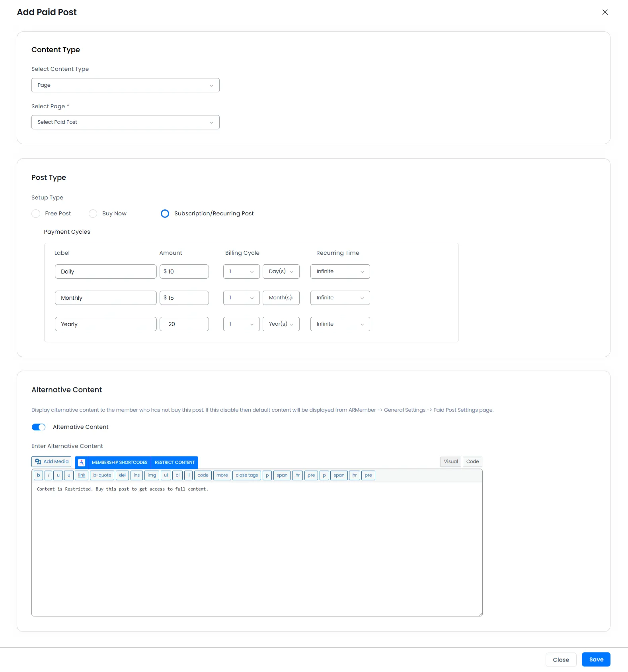Screen dimensions: 628x672
Task: Insert a blockquote with b-quote
Action: tap(102, 475)
